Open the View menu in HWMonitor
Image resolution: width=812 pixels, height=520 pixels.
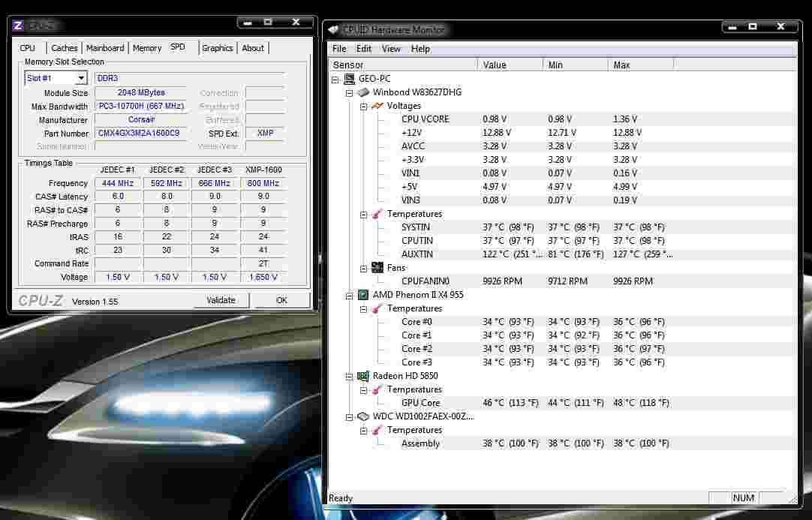point(391,49)
